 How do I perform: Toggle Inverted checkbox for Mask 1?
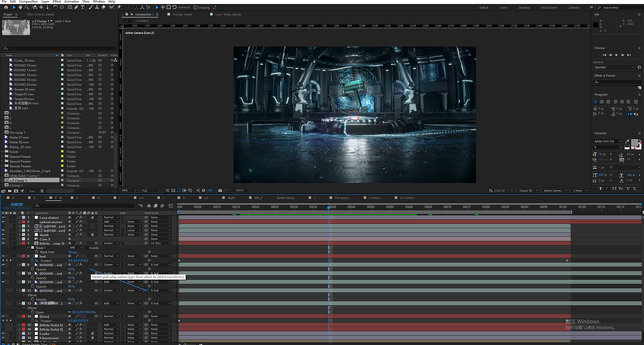tap(87, 247)
